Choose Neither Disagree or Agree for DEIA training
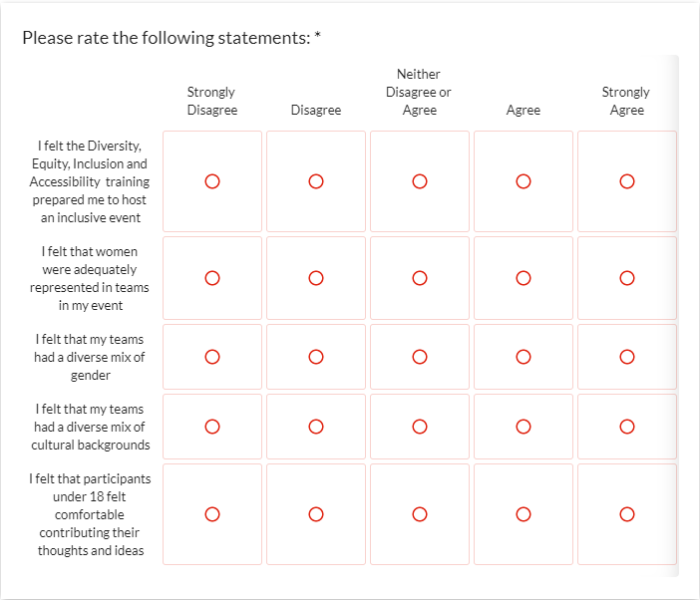The height and width of the screenshot is (600, 700). (420, 181)
